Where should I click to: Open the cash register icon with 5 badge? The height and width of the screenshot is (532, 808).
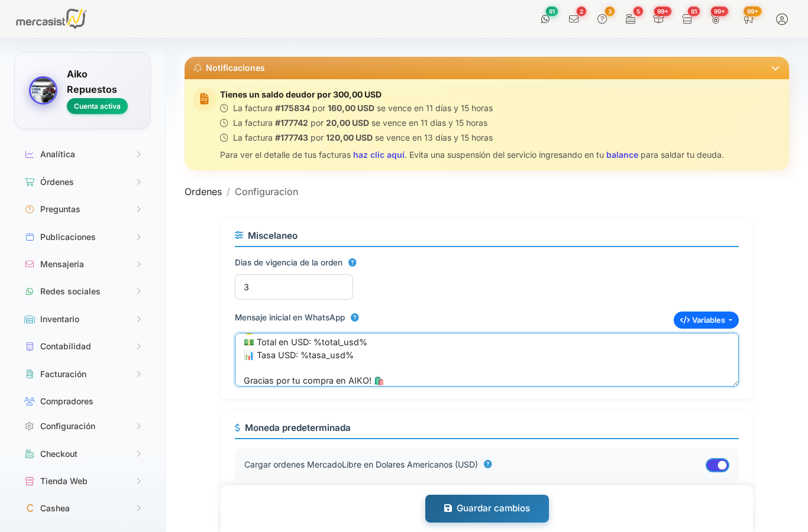coord(630,19)
